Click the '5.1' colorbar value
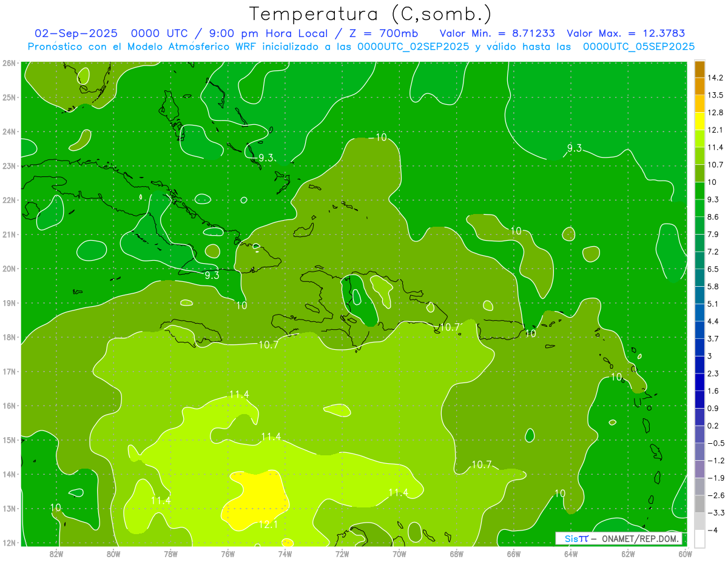The image size is (728, 562). pyautogui.click(x=713, y=304)
